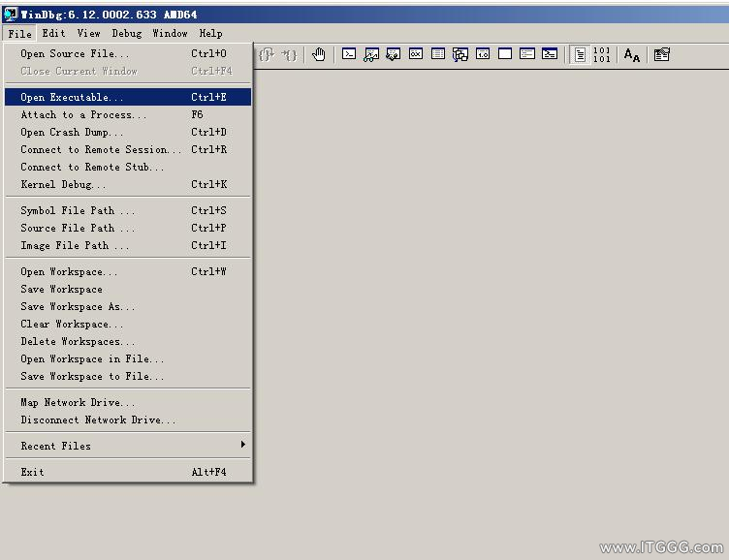Open the Window menu

coord(170,34)
